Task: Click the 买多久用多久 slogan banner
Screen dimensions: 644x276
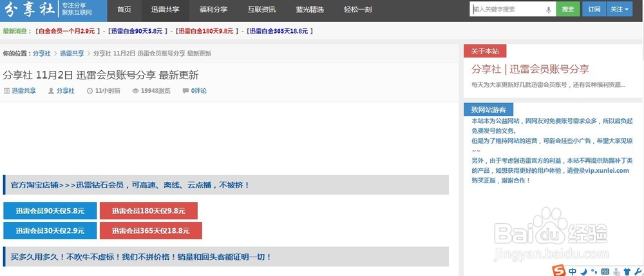Action: 226,257
